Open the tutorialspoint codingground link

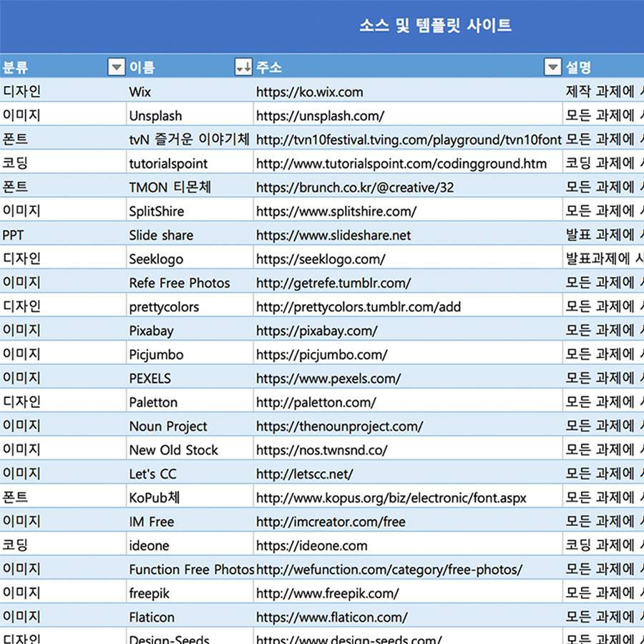click(x=401, y=163)
